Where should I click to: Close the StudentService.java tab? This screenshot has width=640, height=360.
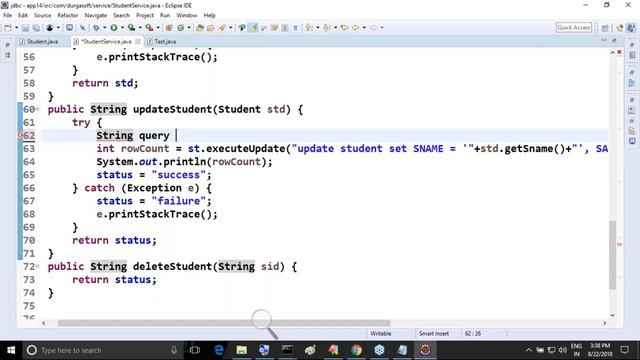pyautogui.click(x=138, y=42)
